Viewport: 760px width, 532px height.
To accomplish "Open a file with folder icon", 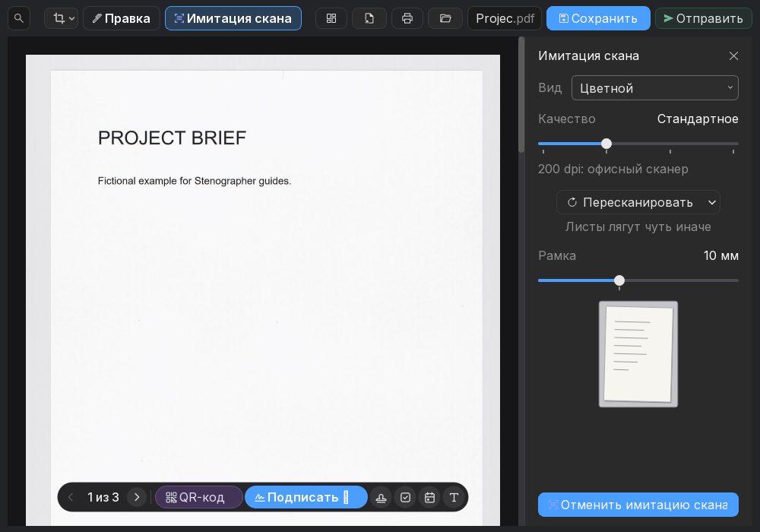I will (x=445, y=18).
